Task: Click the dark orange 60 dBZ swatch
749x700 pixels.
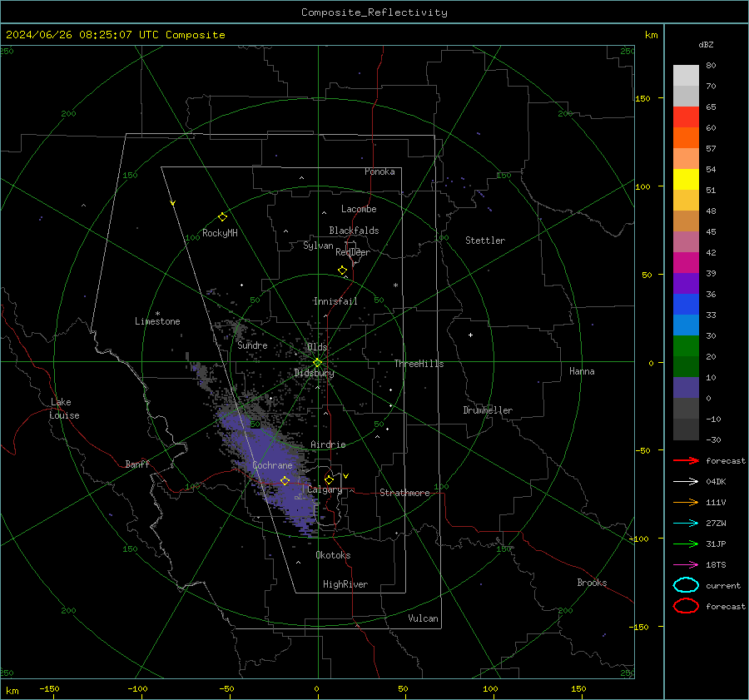Action: tap(686, 137)
